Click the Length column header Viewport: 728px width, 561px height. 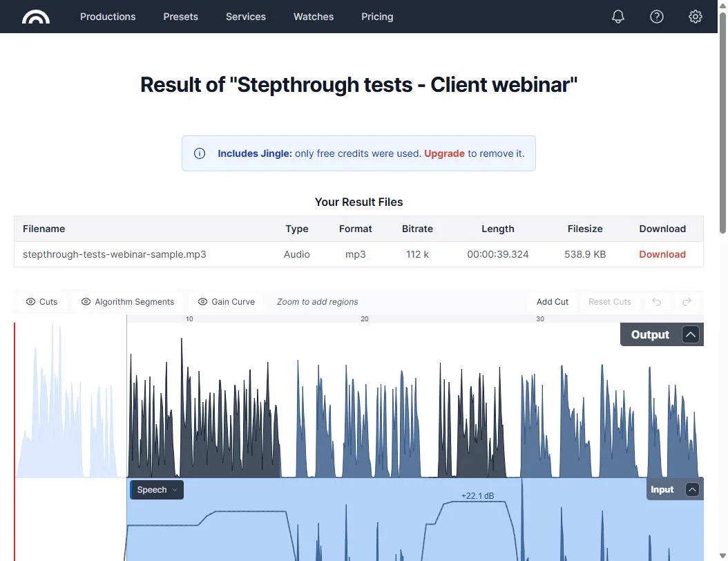(x=498, y=229)
